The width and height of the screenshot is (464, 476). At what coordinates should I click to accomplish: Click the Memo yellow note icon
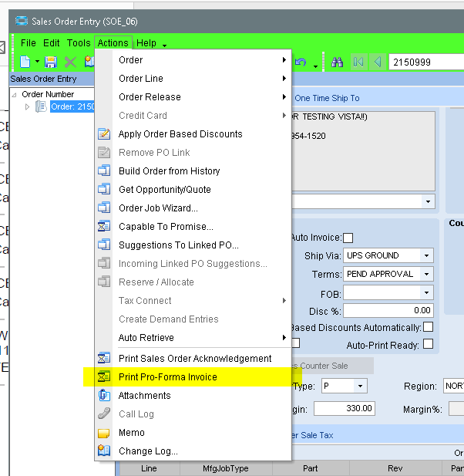(104, 433)
